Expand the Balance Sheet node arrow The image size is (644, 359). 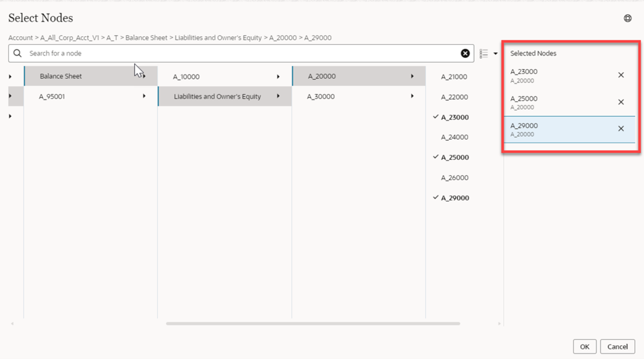click(x=145, y=76)
